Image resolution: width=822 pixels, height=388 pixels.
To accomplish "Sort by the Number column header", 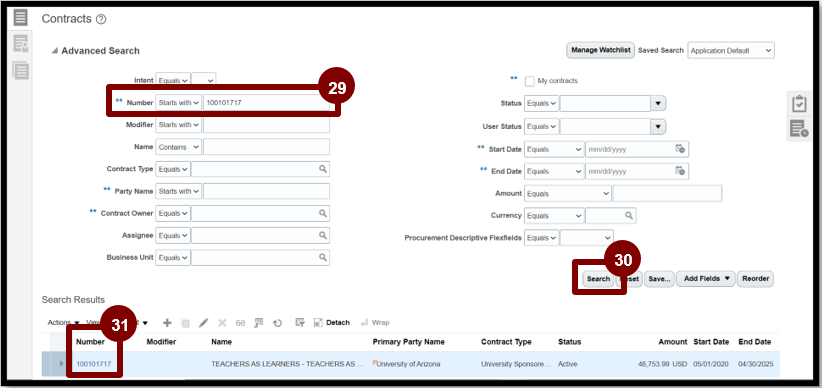I will point(90,342).
